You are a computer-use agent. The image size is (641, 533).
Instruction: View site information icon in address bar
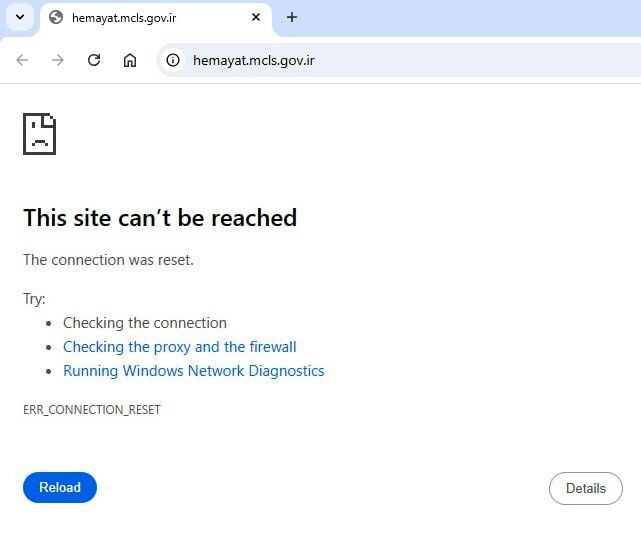coord(173,60)
